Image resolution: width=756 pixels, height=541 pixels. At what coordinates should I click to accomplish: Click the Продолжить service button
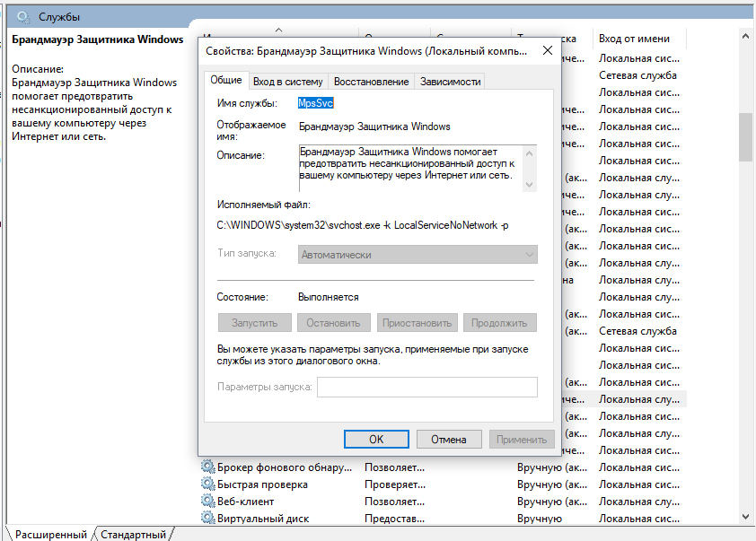499,323
